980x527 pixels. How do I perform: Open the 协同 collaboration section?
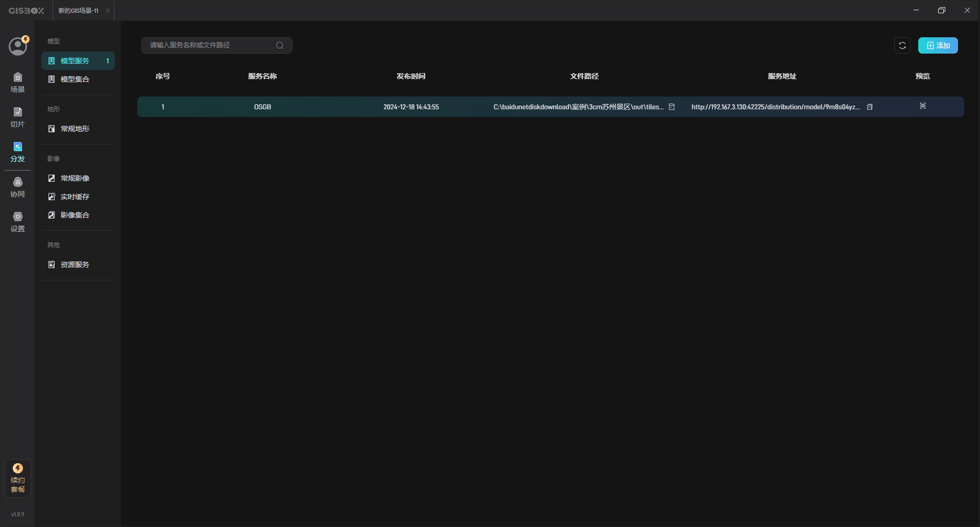pyautogui.click(x=17, y=187)
